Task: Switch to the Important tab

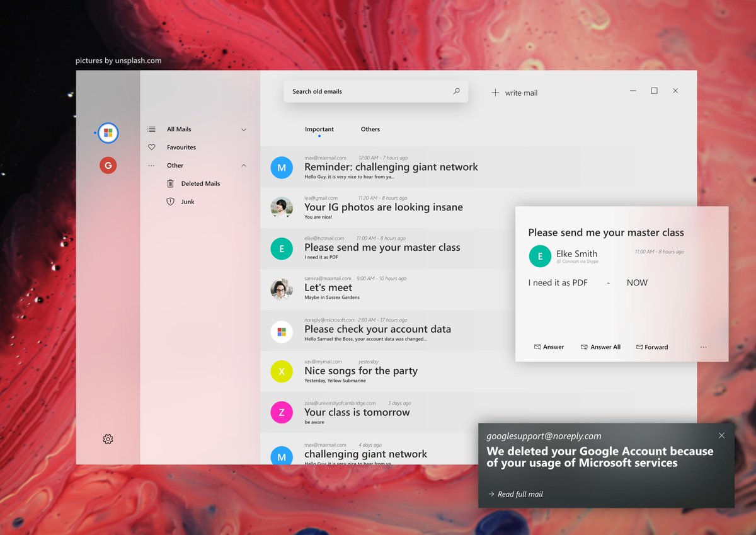Action: [x=319, y=129]
